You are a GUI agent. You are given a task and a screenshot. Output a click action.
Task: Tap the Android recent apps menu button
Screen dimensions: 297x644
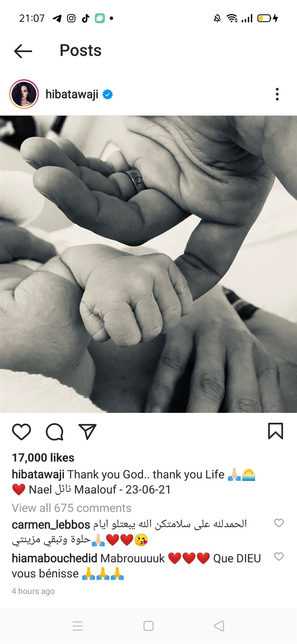[78, 626]
